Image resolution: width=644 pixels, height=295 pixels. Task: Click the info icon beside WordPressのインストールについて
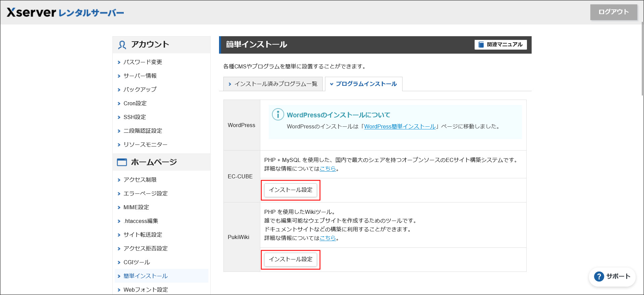(278, 114)
